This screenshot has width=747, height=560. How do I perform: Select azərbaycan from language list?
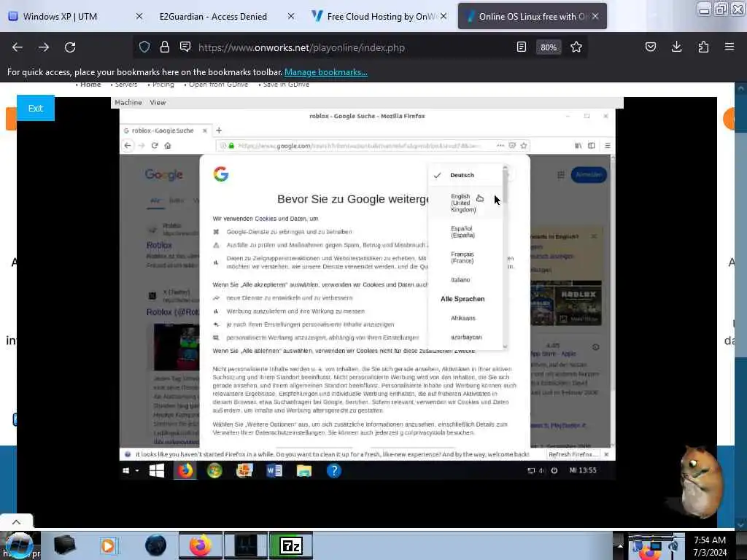(465, 337)
